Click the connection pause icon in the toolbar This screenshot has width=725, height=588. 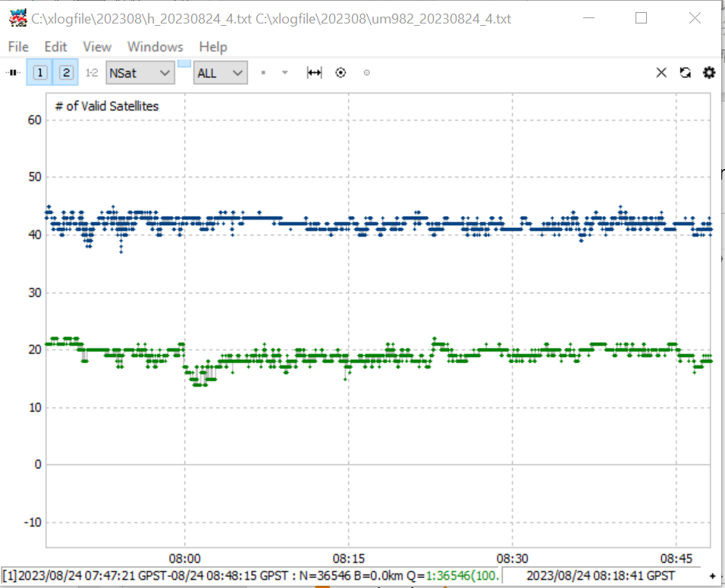point(13,73)
